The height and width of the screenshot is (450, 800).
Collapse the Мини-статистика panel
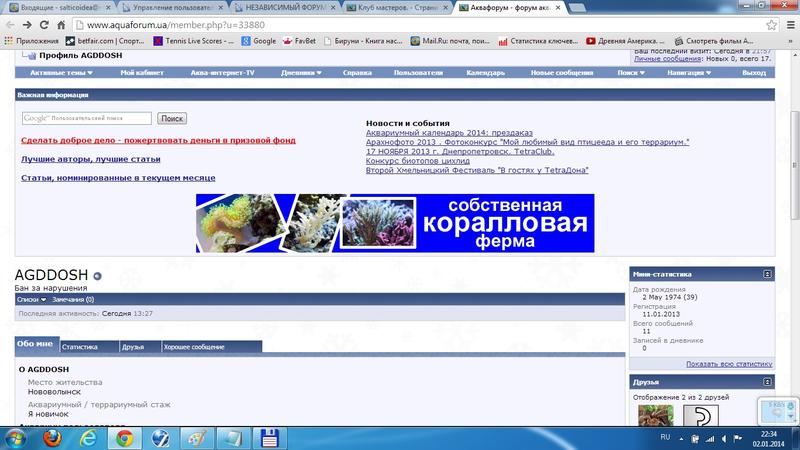[767, 273]
